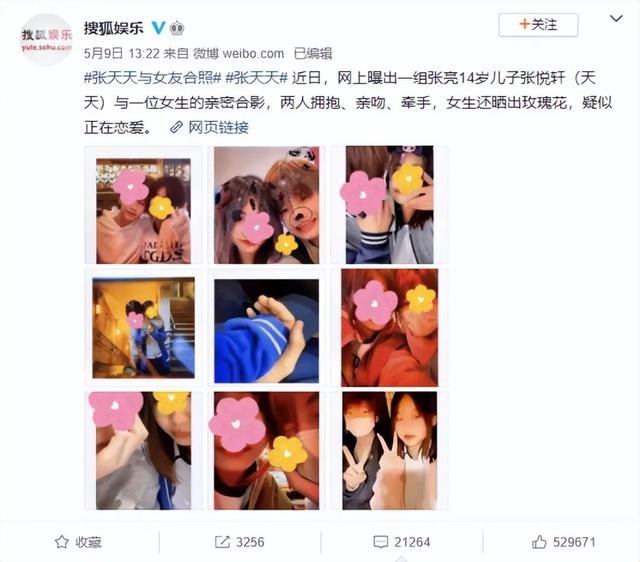Click the paperclip link icon

176,128
